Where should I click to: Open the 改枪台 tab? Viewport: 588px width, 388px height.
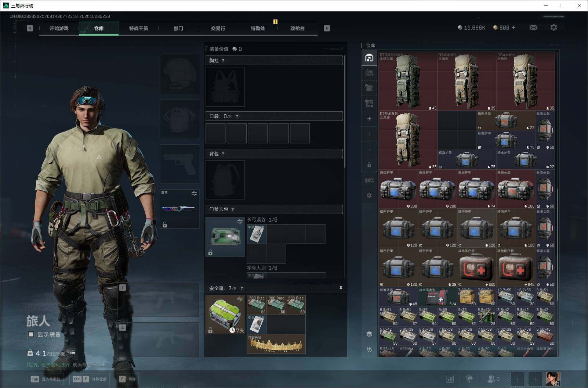[297, 28]
